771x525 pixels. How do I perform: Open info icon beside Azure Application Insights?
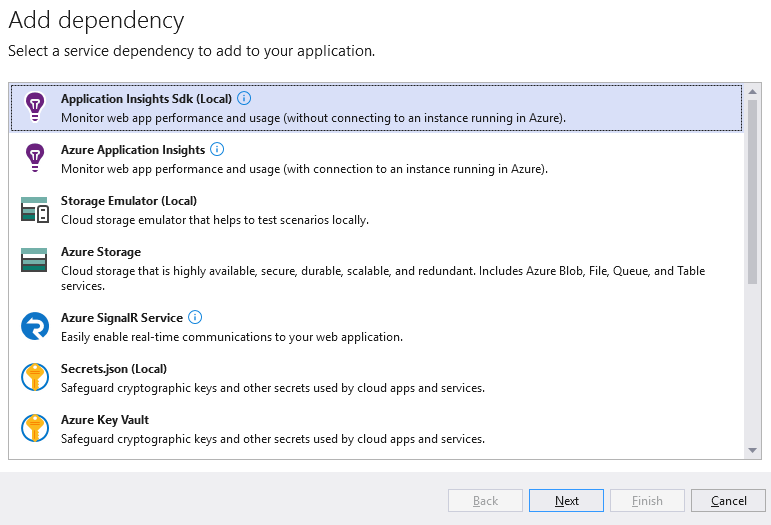tap(217, 149)
